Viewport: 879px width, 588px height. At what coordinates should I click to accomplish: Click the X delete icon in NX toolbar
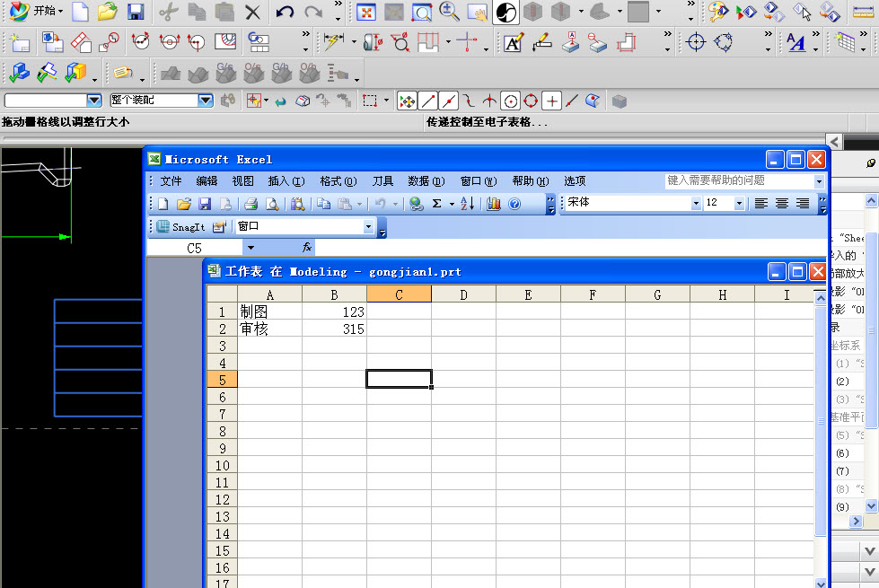click(x=253, y=13)
